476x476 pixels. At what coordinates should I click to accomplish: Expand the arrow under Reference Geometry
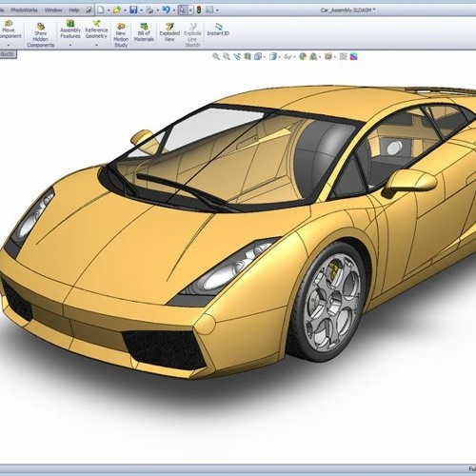point(96,45)
